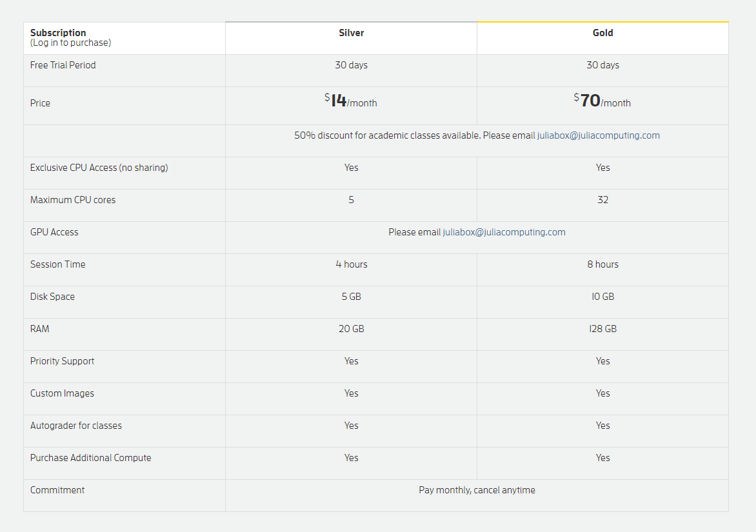Click the Autograder for classes row label
The width and height of the screenshot is (756, 532).
76,426
